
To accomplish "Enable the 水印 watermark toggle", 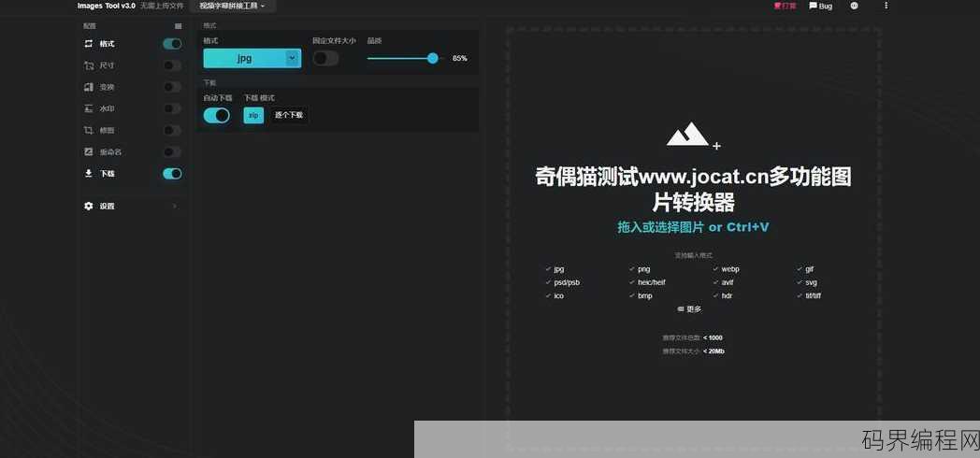I will click(172, 108).
